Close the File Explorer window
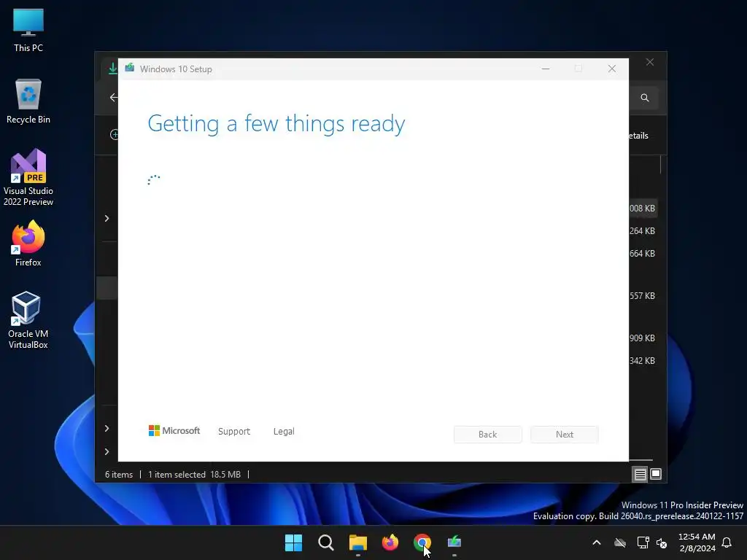 [x=650, y=63]
